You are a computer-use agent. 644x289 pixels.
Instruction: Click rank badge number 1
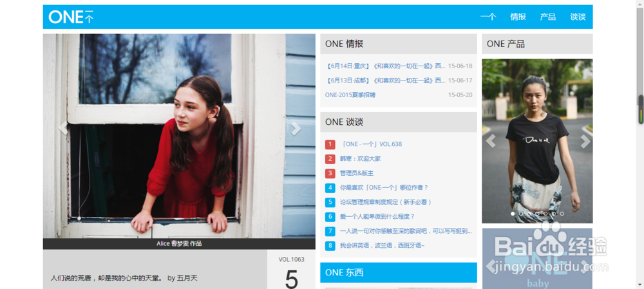tap(330, 144)
